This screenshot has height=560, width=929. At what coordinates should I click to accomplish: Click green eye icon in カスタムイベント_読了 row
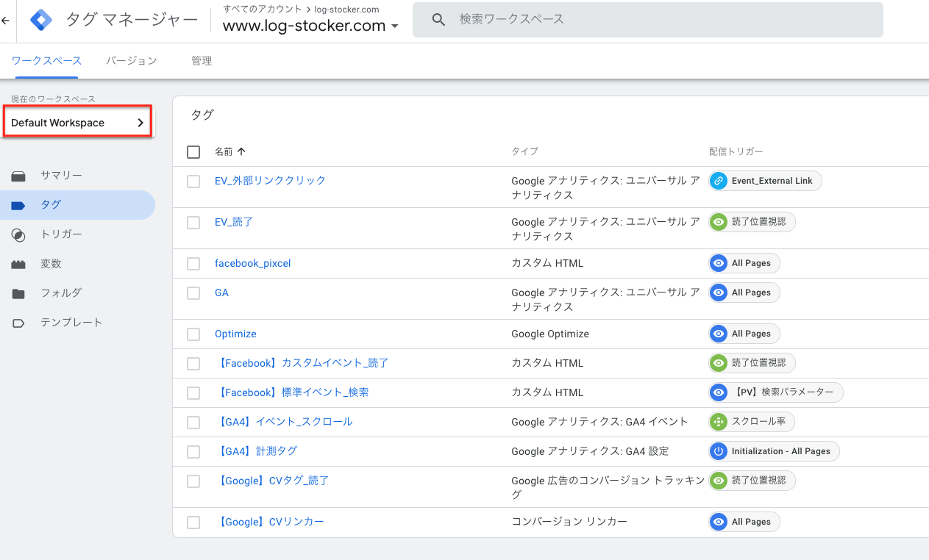click(719, 363)
